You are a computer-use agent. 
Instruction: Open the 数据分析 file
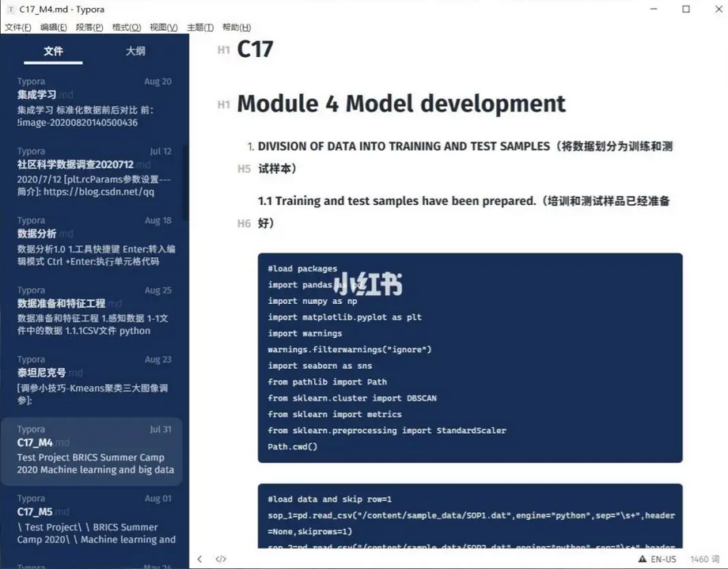coord(94,241)
